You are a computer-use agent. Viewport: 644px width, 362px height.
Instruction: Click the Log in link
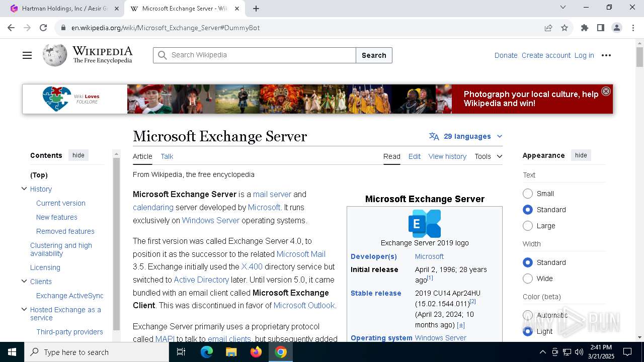click(x=584, y=55)
